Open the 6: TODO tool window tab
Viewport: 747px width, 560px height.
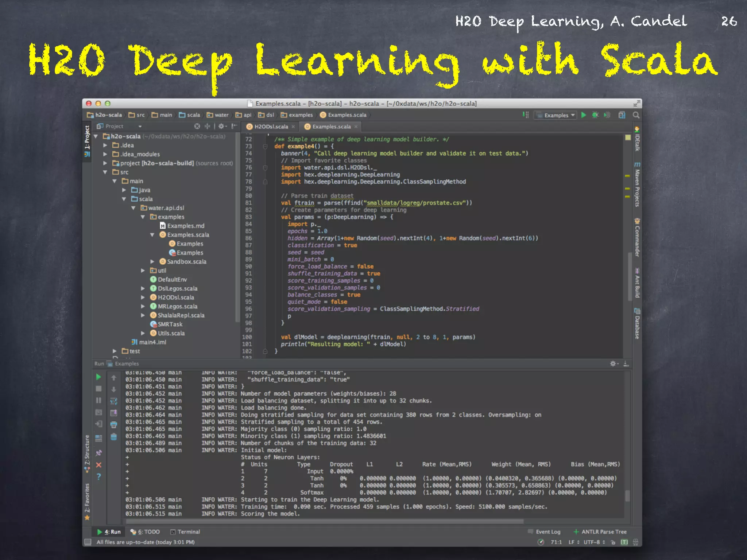145,532
